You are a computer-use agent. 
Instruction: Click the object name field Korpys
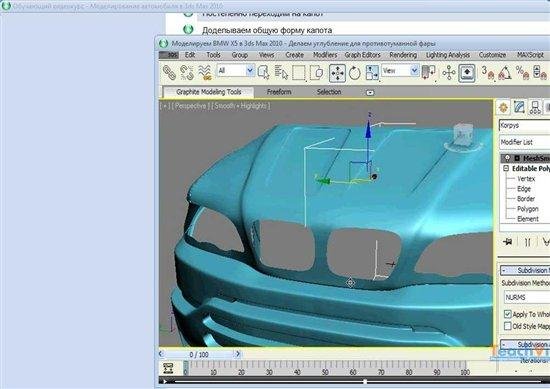click(524, 125)
